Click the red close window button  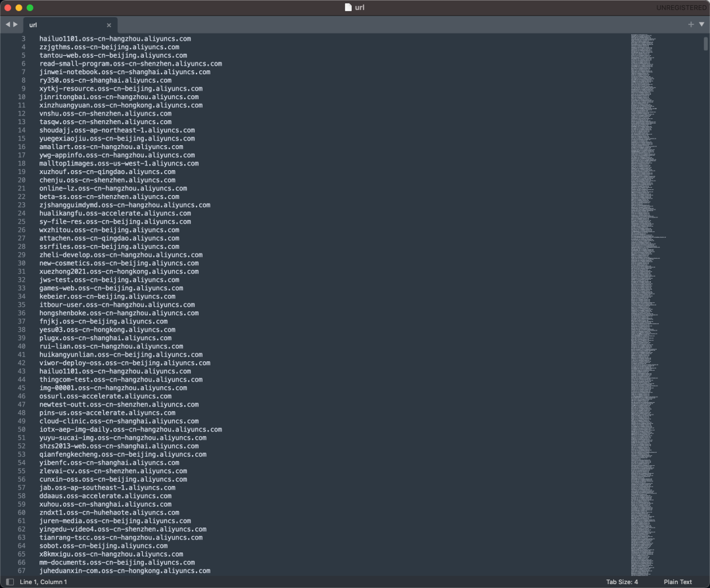pos(8,7)
